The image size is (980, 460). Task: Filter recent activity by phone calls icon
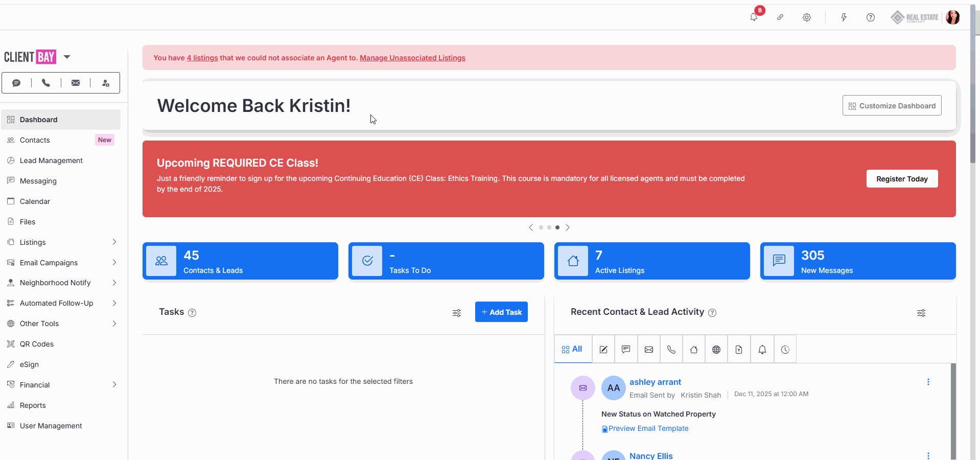pos(671,350)
